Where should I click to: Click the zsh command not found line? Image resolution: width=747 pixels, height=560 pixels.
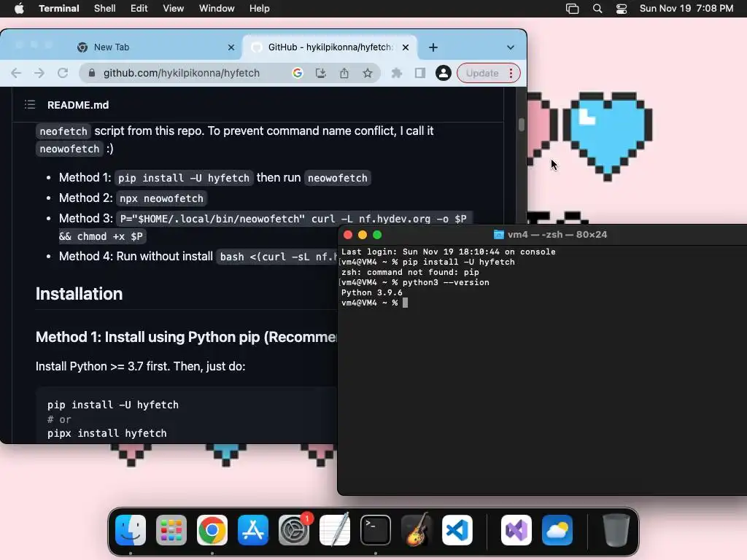click(410, 272)
